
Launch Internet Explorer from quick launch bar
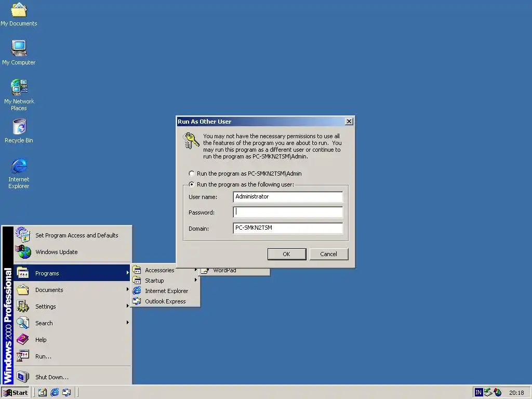pos(55,393)
